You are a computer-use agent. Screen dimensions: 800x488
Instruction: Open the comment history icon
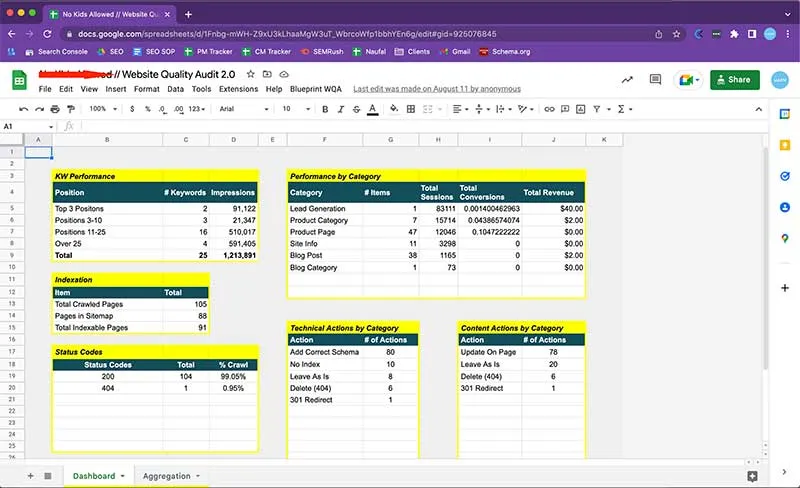[x=655, y=79]
